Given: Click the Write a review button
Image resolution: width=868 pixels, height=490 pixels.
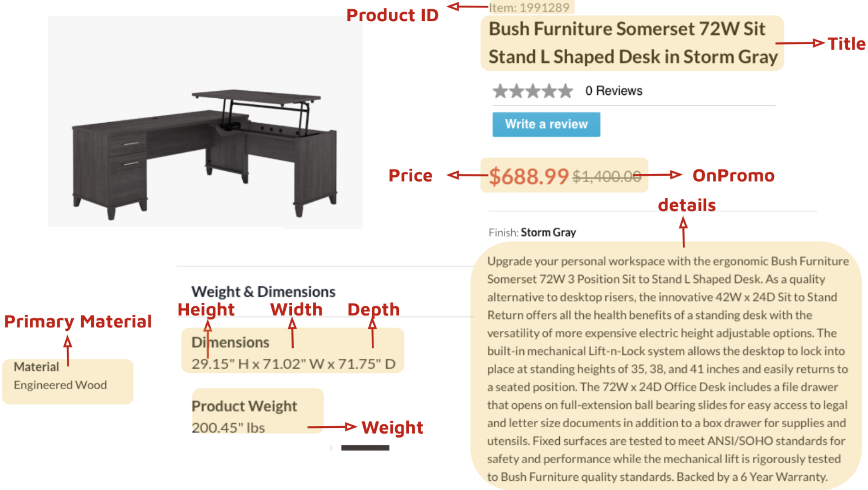Looking at the screenshot, I should (x=546, y=124).
